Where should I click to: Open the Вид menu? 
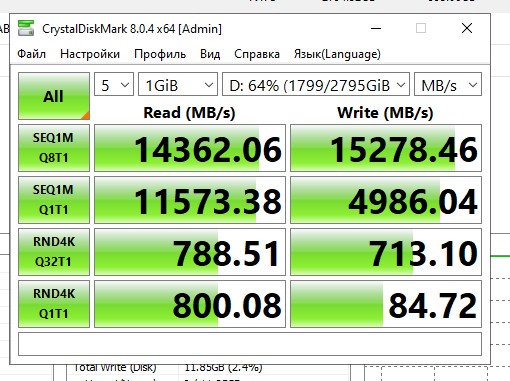(x=210, y=54)
